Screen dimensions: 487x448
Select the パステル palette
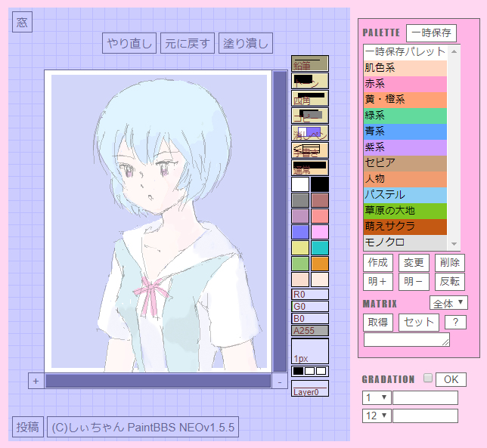[x=405, y=195]
